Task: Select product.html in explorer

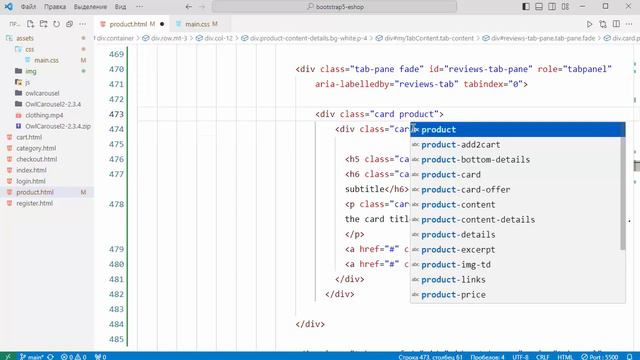Action: 47,192
